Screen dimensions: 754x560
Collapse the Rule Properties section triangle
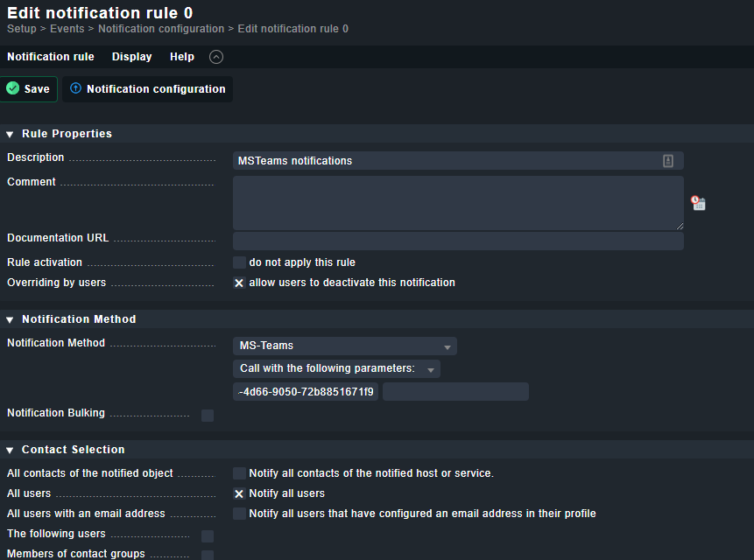click(10, 134)
